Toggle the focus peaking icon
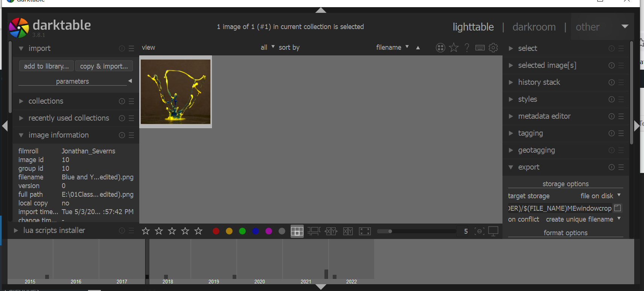 point(479,231)
